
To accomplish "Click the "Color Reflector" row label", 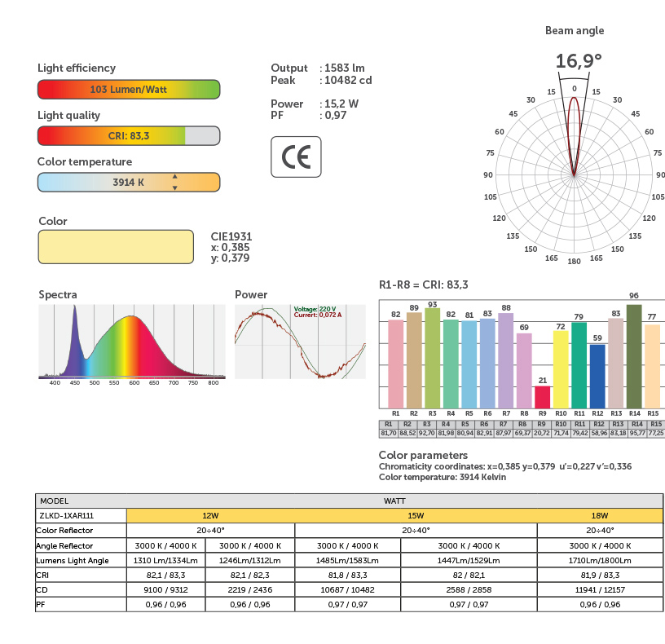I will click(64, 531).
